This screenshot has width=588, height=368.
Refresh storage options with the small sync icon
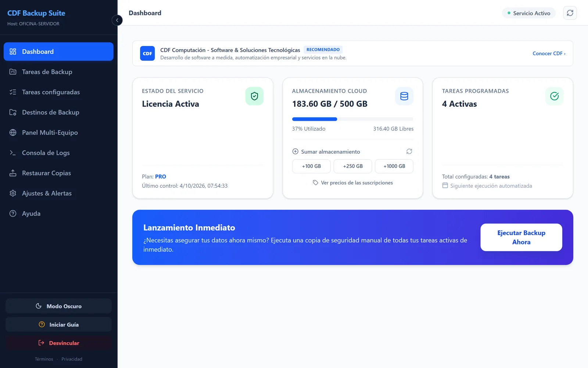click(409, 151)
